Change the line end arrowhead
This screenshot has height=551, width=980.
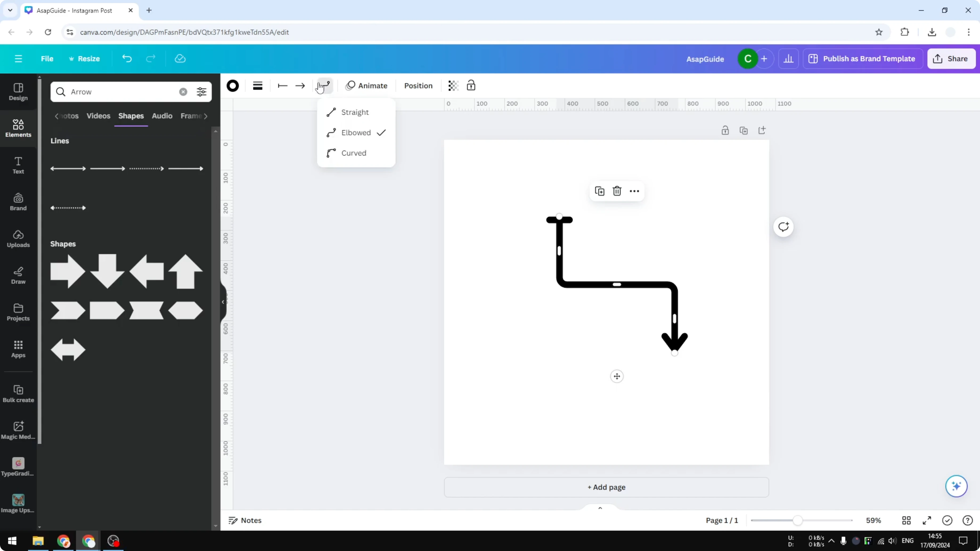(x=300, y=85)
